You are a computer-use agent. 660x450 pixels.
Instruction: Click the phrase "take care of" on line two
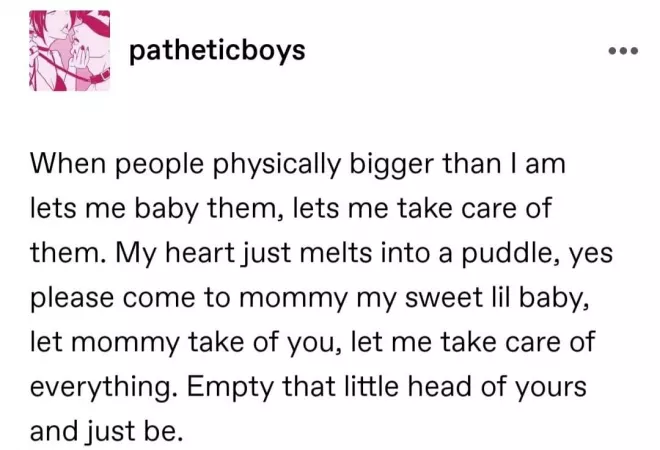493,209
